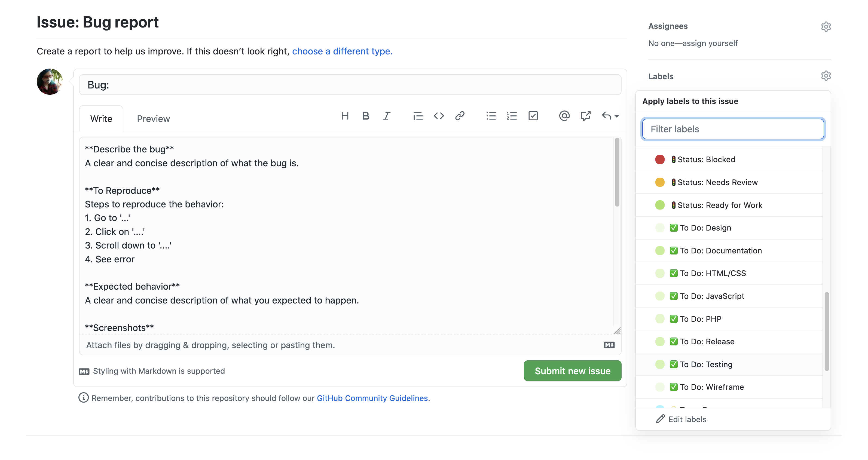Click the Markdown icon in attach bar
The image size is (868, 460).
click(x=609, y=345)
